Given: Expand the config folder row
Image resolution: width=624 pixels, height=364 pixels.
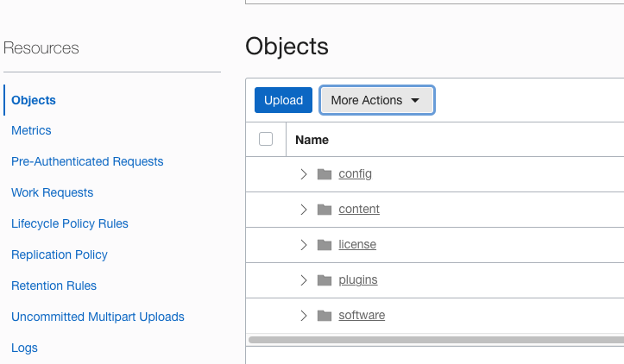Looking at the screenshot, I should click(303, 174).
